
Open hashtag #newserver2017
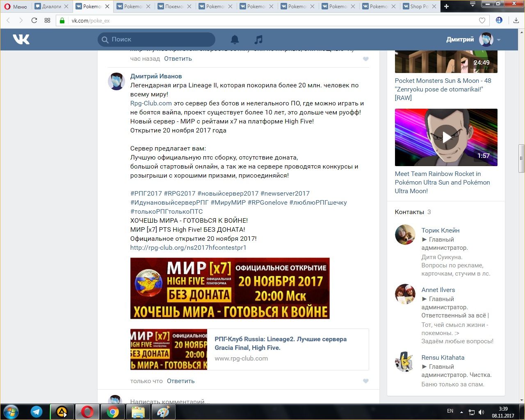(x=285, y=194)
